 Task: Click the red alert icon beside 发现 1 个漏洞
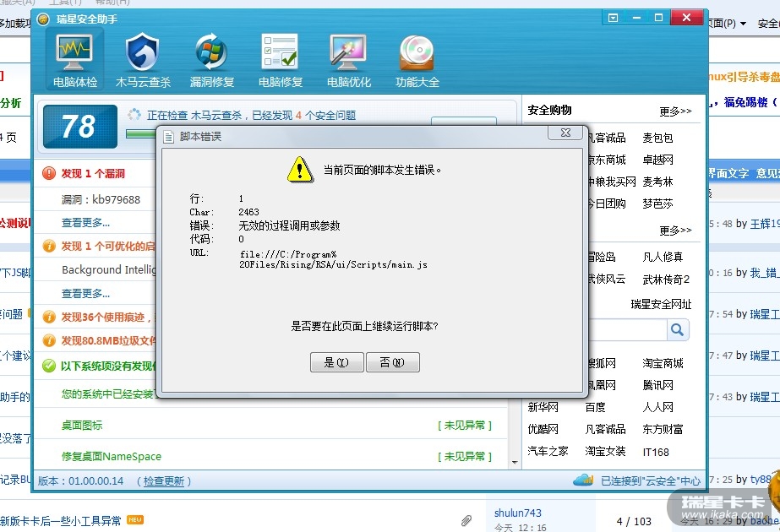pos(49,173)
